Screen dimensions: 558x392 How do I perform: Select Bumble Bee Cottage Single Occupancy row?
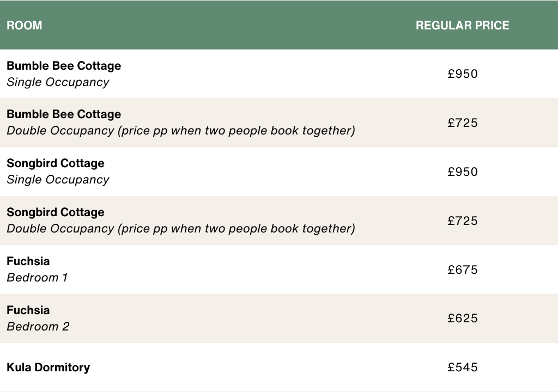pos(279,73)
